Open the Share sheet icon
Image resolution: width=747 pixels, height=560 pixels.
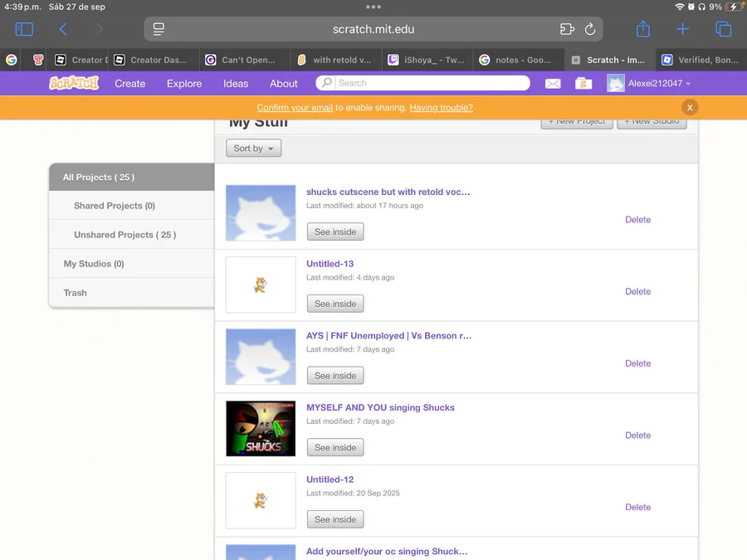[x=643, y=28]
